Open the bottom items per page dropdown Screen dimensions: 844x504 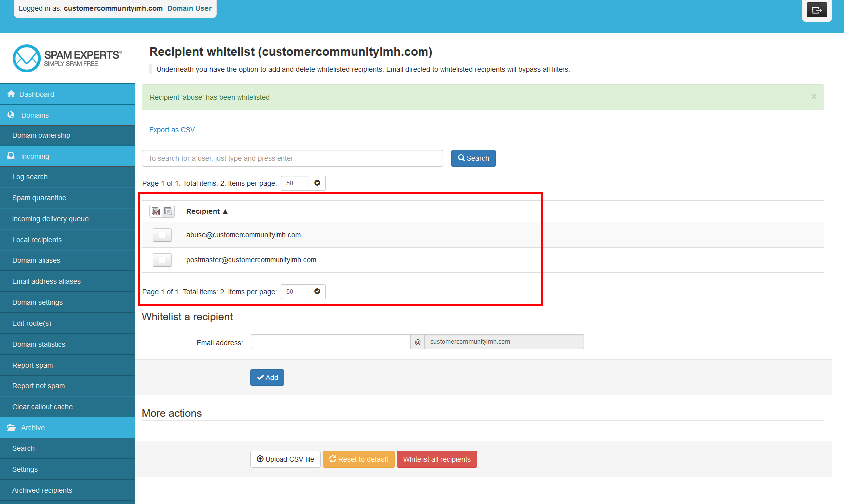pyautogui.click(x=317, y=292)
